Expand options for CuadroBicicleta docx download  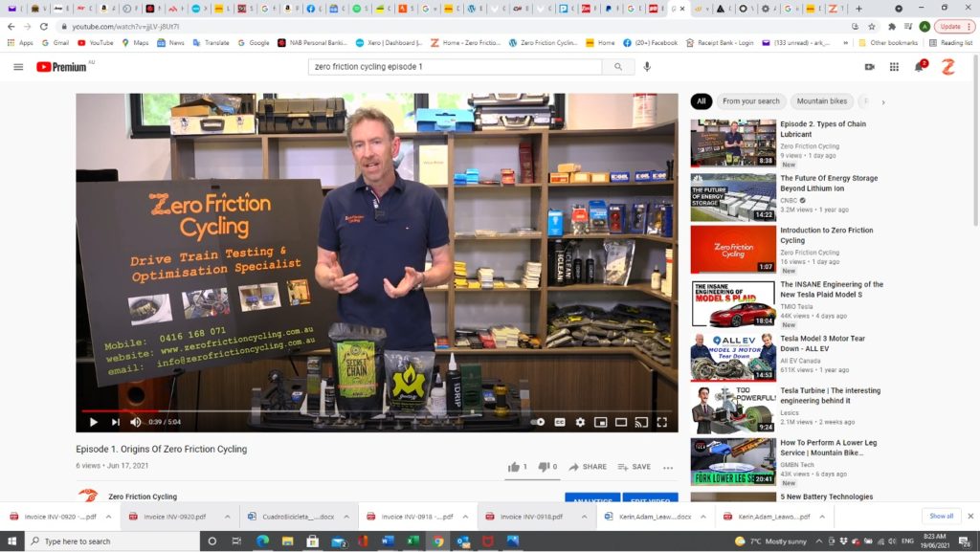346,517
